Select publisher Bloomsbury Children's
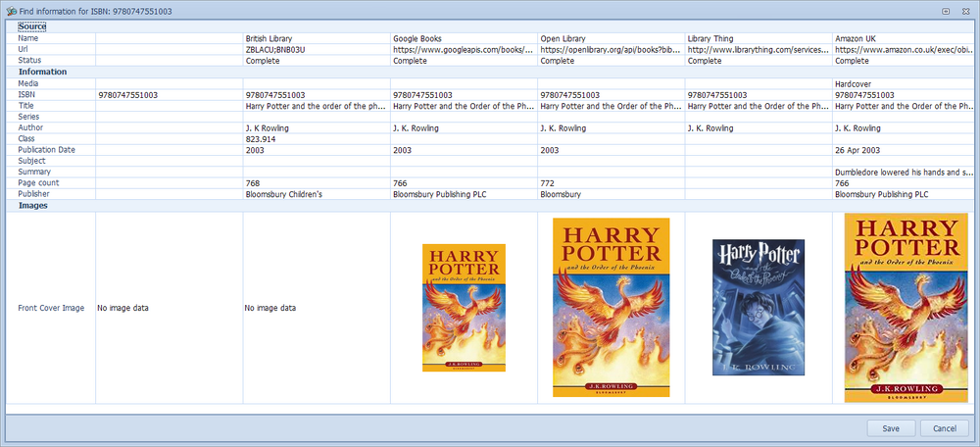Image resolution: width=980 pixels, height=447 pixels. [317, 194]
